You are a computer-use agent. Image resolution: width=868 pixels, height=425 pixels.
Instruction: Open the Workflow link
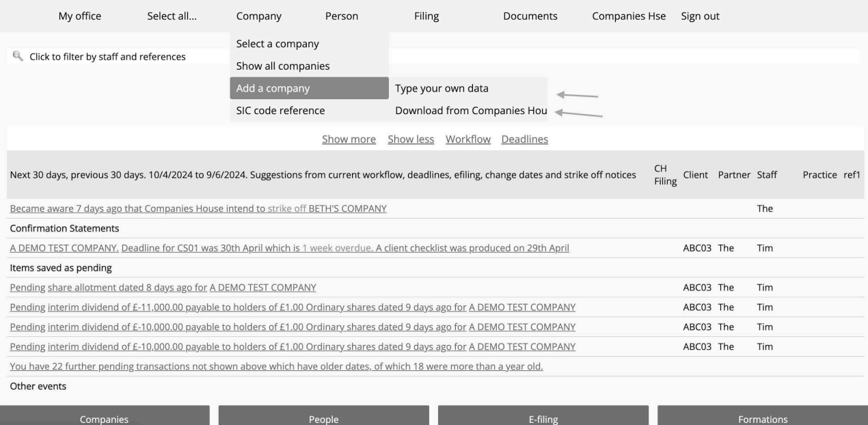pos(468,139)
